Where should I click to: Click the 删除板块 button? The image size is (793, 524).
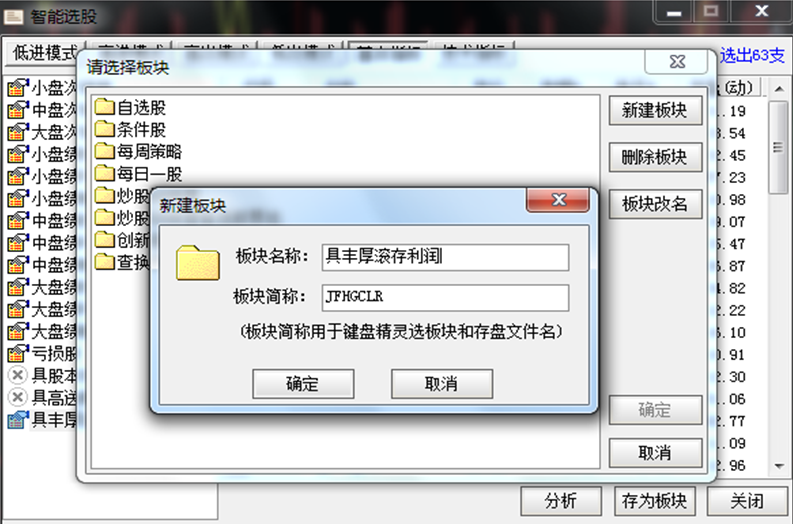coord(655,157)
